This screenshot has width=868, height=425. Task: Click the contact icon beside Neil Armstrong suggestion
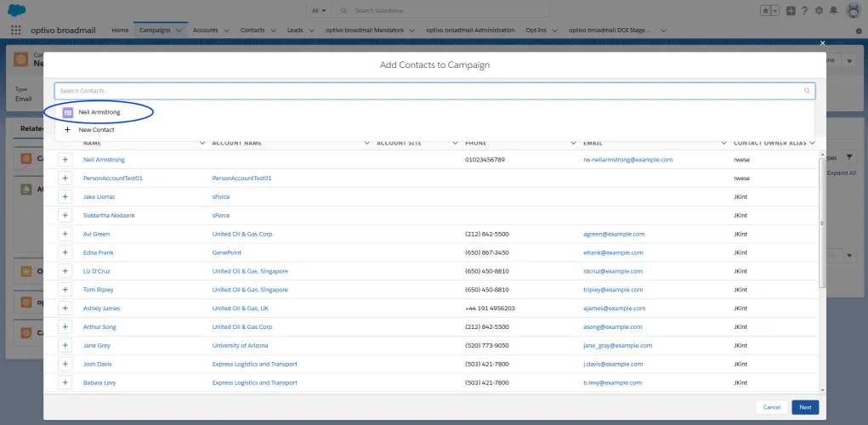68,112
